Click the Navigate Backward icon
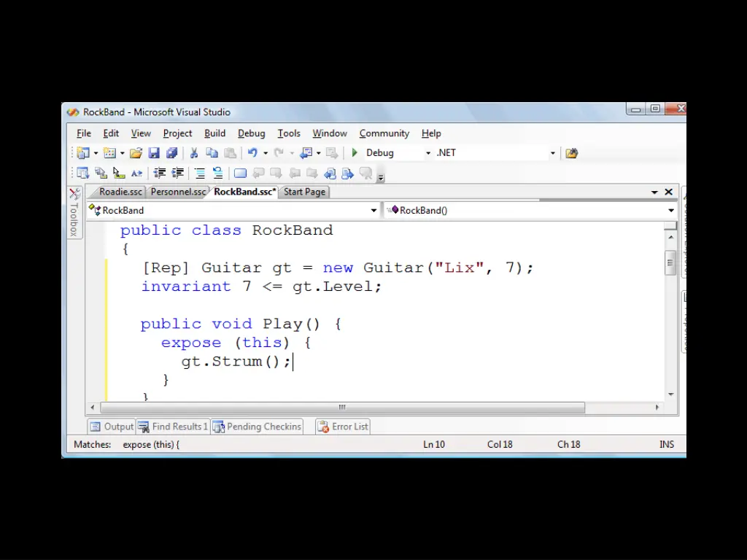Viewport: 747px width, 560px height. coord(306,153)
